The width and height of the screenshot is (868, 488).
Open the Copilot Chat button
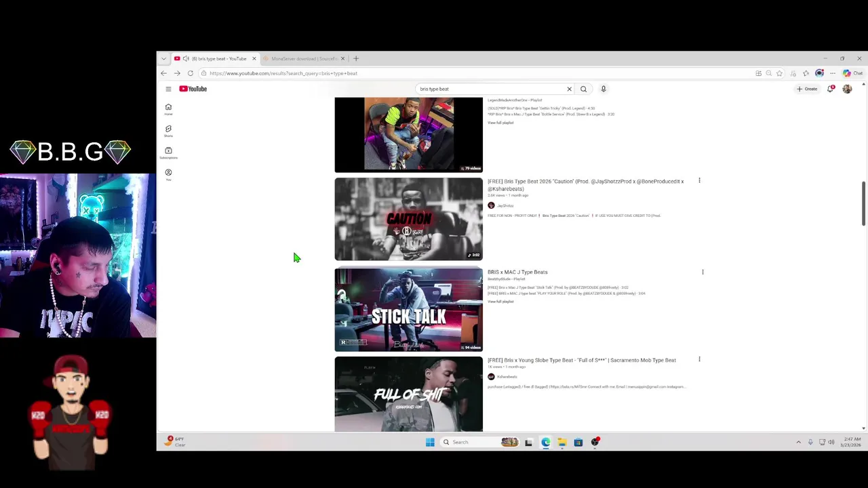tap(852, 73)
